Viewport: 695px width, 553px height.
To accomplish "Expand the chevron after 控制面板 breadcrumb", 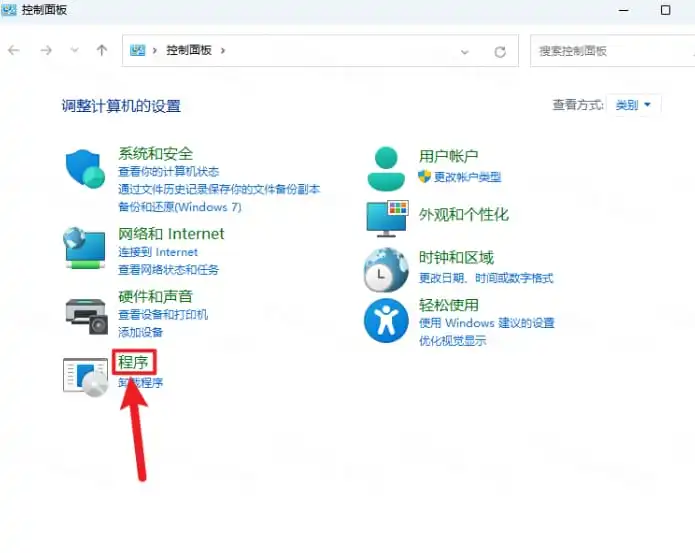I will 223,51.
